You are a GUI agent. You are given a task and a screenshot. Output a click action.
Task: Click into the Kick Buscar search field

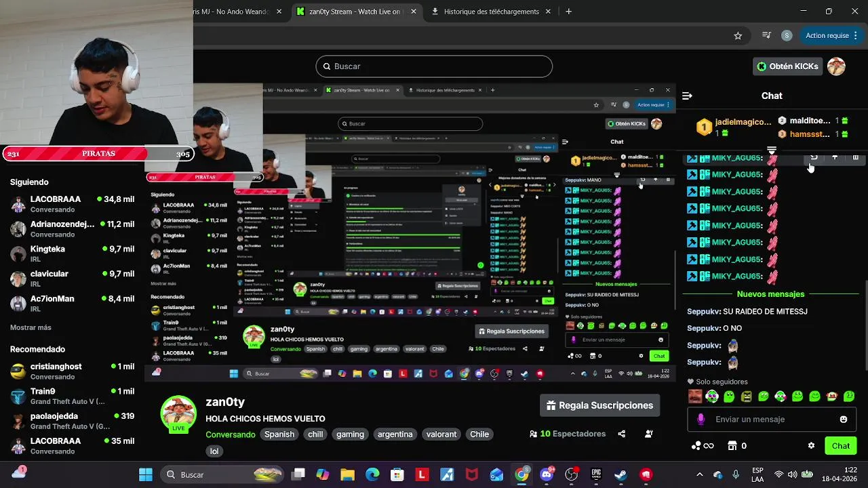click(434, 66)
